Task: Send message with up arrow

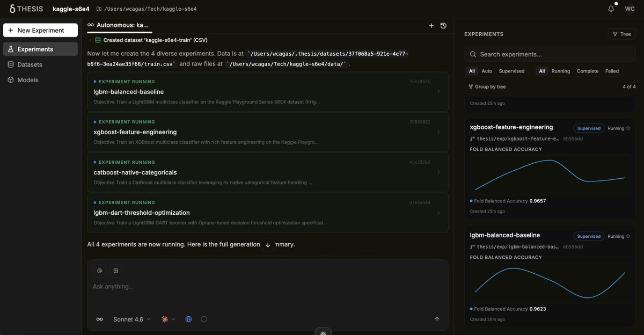Action: pos(437,319)
